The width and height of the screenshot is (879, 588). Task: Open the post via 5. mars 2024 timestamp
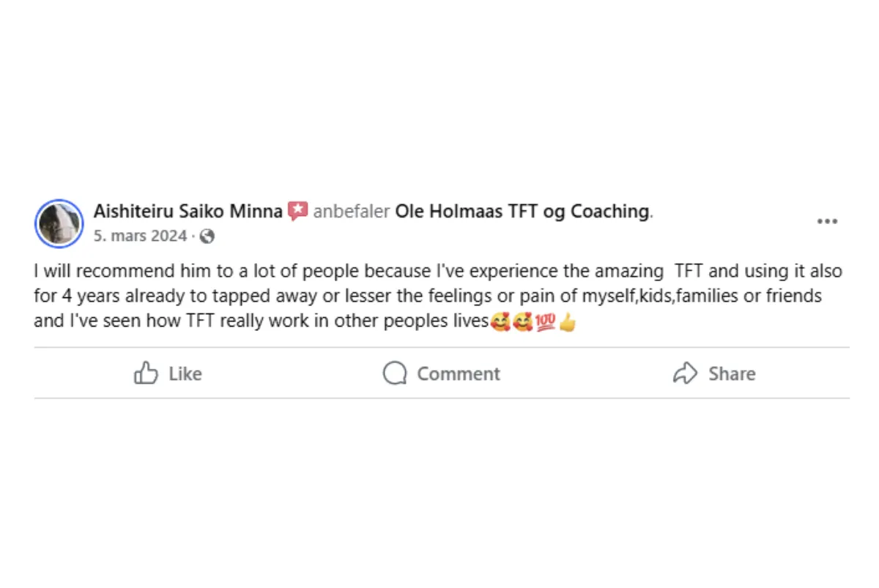tap(140, 237)
